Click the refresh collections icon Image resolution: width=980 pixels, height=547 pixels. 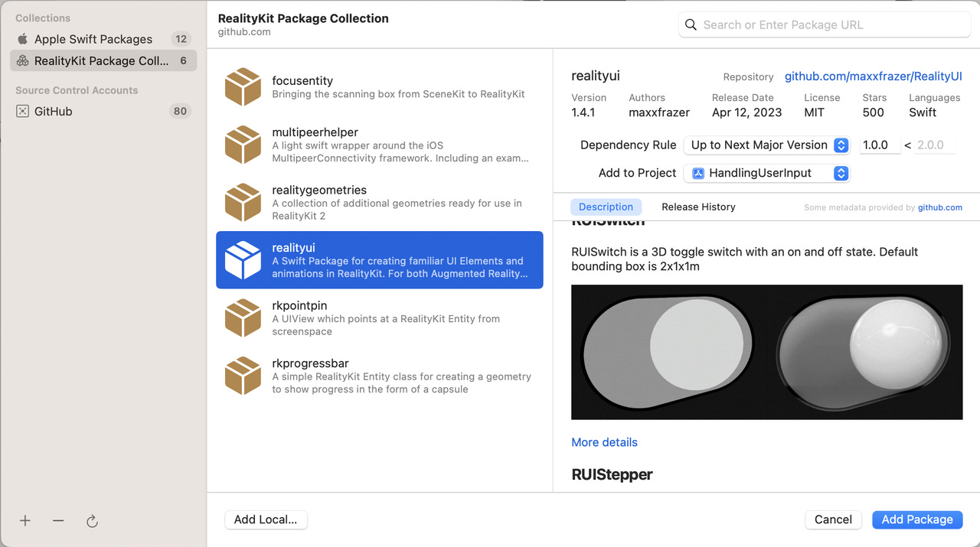pyautogui.click(x=92, y=521)
